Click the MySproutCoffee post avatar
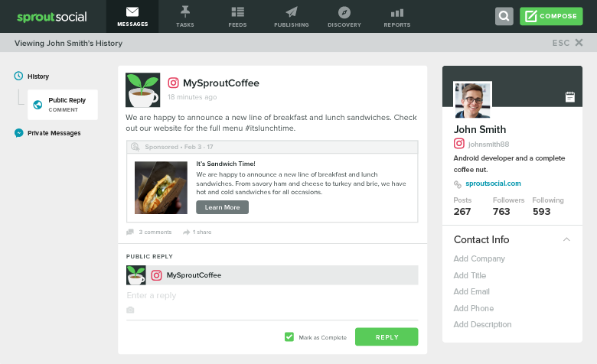Viewport: 597px width, 364px height. click(143, 89)
